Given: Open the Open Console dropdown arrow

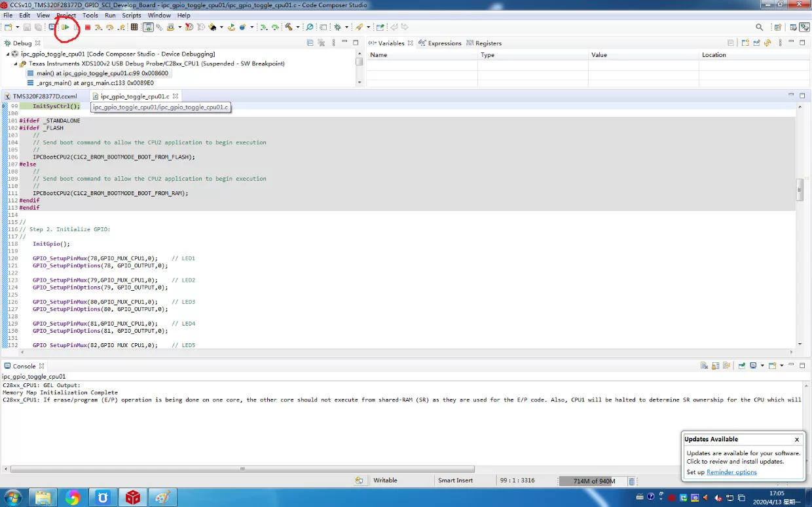Looking at the screenshot, I should point(782,366).
